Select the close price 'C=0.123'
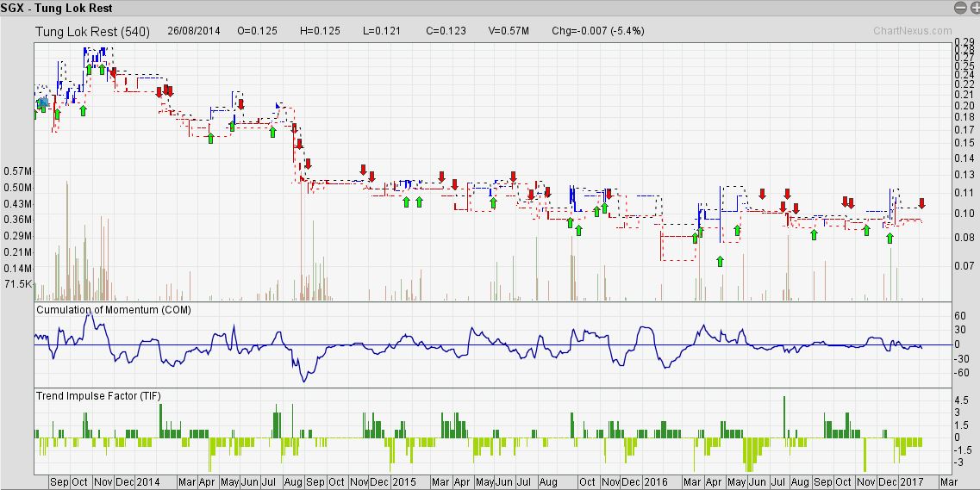Image resolution: width=980 pixels, height=490 pixels. 446,31
